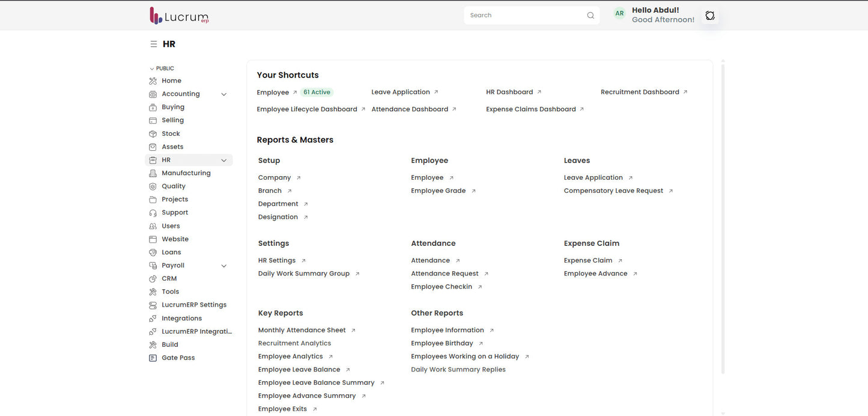The height and width of the screenshot is (416, 868).
Task: Open the hamburger menu beside HR title
Action: [154, 43]
